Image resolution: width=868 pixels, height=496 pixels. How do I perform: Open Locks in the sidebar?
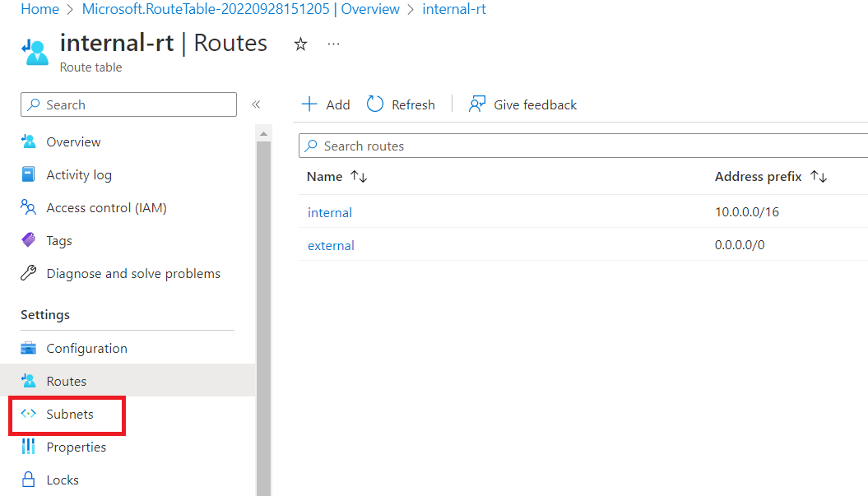tap(62, 480)
